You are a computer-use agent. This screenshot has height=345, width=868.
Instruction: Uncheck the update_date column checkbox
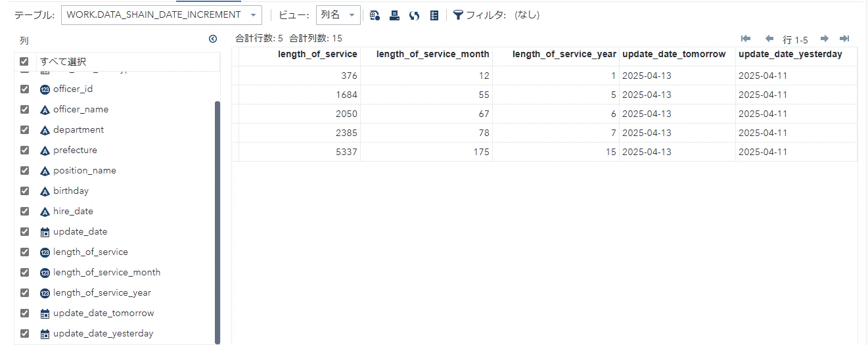[x=24, y=231]
